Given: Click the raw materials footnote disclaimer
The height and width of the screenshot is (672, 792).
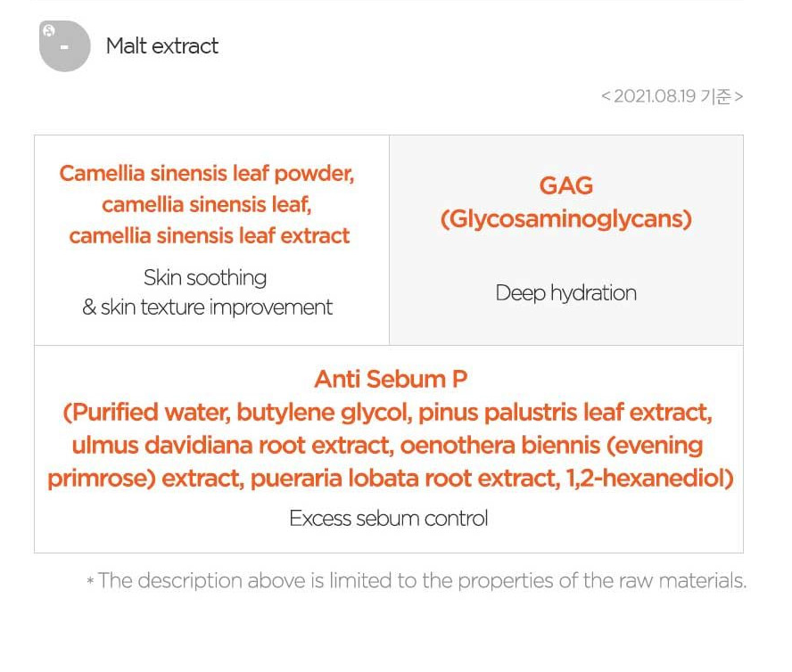Looking at the screenshot, I should coord(416,581).
